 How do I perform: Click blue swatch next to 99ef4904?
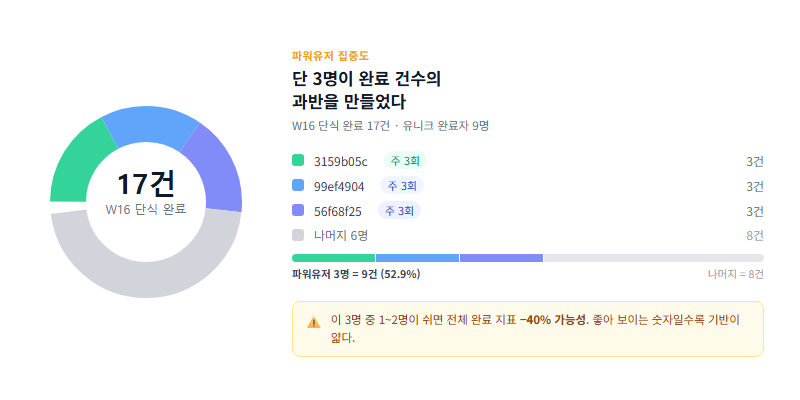(298, 185)
